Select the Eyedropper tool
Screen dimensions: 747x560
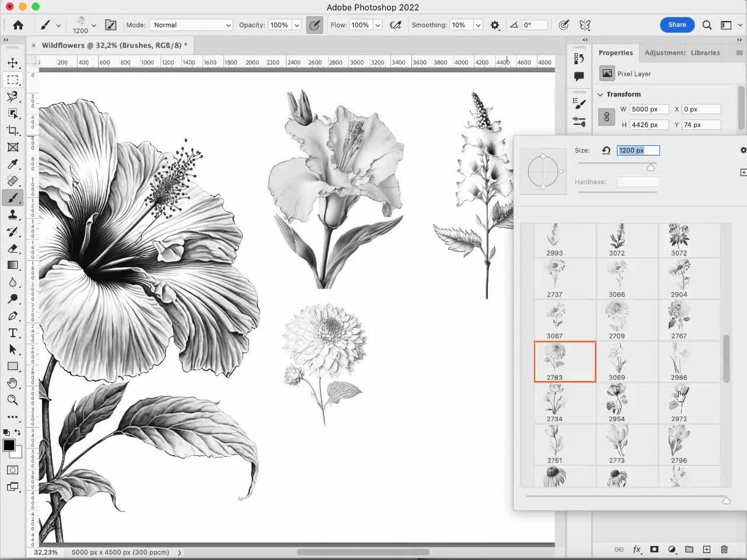[13, 164]
